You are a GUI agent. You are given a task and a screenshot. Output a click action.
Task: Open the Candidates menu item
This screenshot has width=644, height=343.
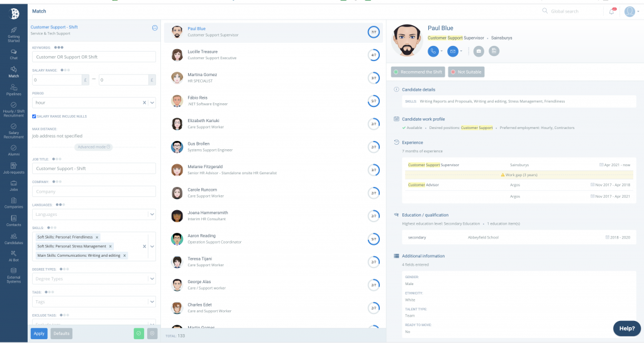[x=14, y=239]
